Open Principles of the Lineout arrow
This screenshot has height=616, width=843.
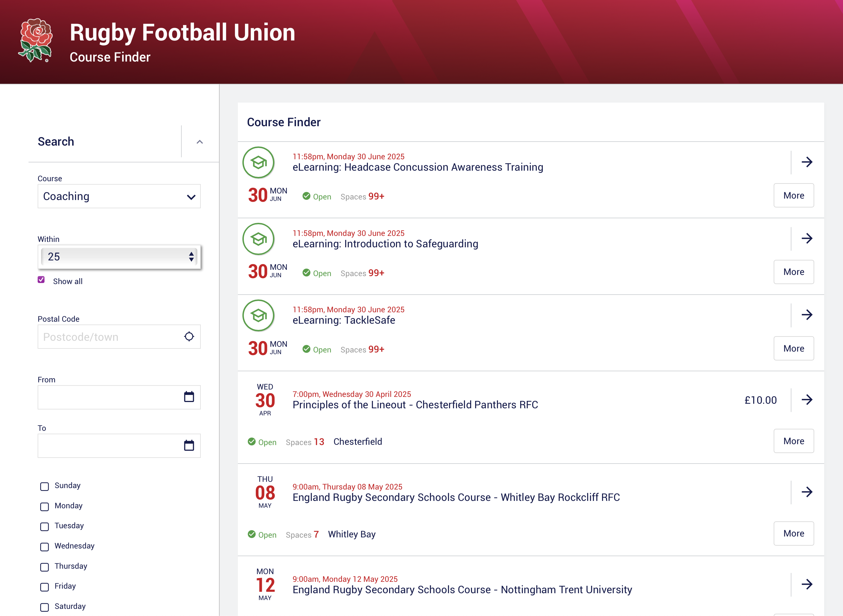click(x=807, y=400)
